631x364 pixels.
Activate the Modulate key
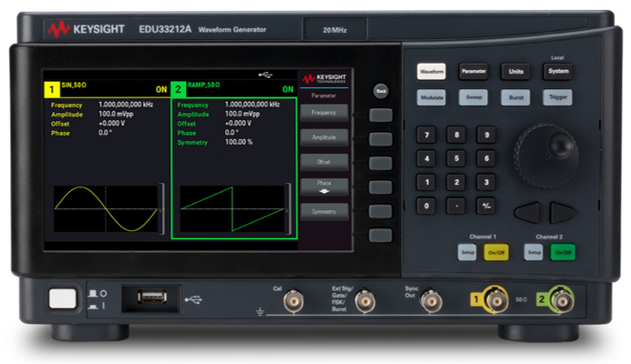coord(432,97)
